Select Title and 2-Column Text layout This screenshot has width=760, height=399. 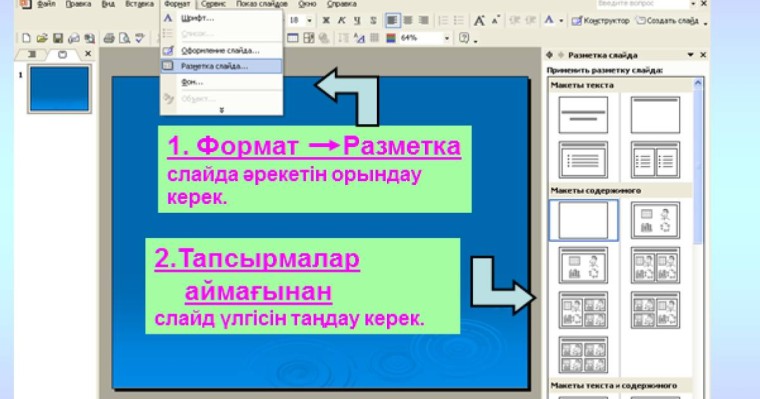click(655, 160)
